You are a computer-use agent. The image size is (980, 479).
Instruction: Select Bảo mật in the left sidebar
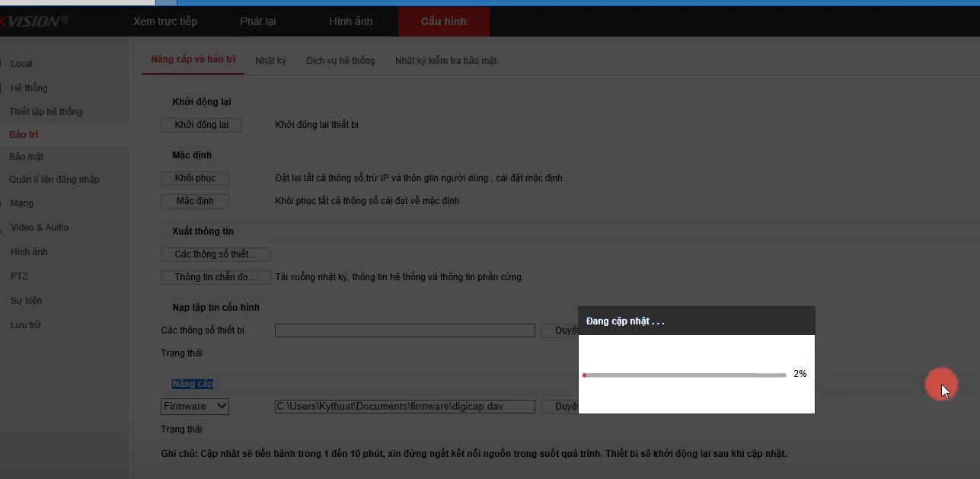click(x=27, y=157)
